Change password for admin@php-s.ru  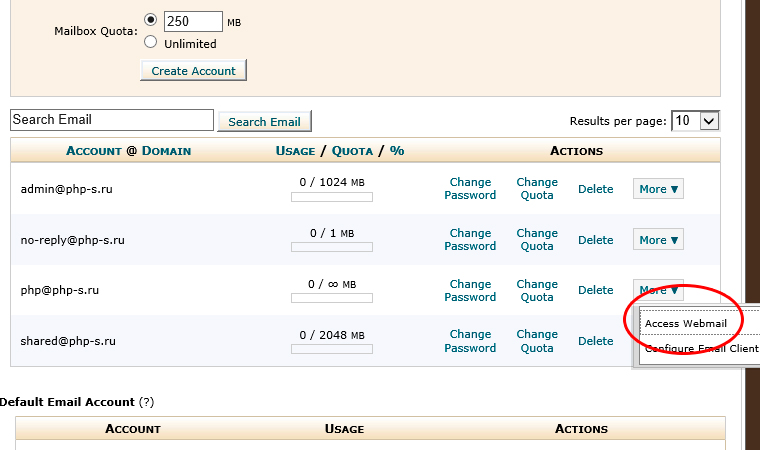pyautogui.click(x=470, y=189)
